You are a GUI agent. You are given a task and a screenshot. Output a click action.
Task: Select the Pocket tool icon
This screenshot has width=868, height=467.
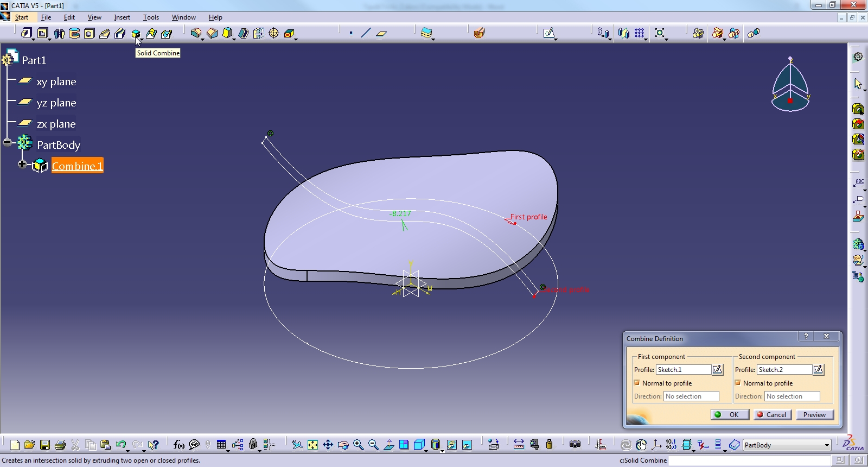pos(42,33)
